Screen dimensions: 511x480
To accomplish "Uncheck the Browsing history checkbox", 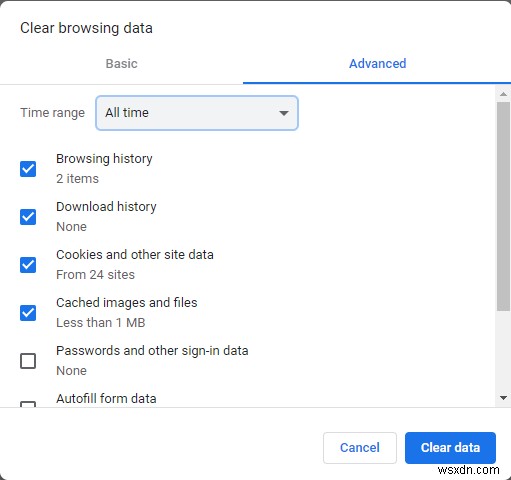I will (x=28, y=169).
